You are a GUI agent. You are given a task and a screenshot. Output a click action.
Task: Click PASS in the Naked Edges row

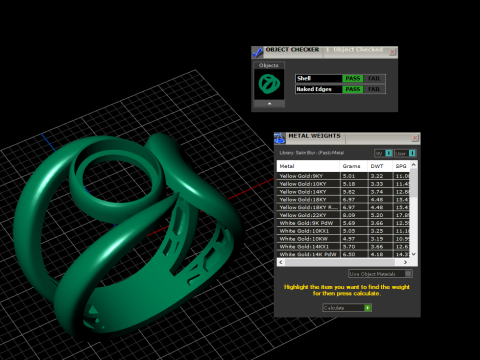[352, 89]
